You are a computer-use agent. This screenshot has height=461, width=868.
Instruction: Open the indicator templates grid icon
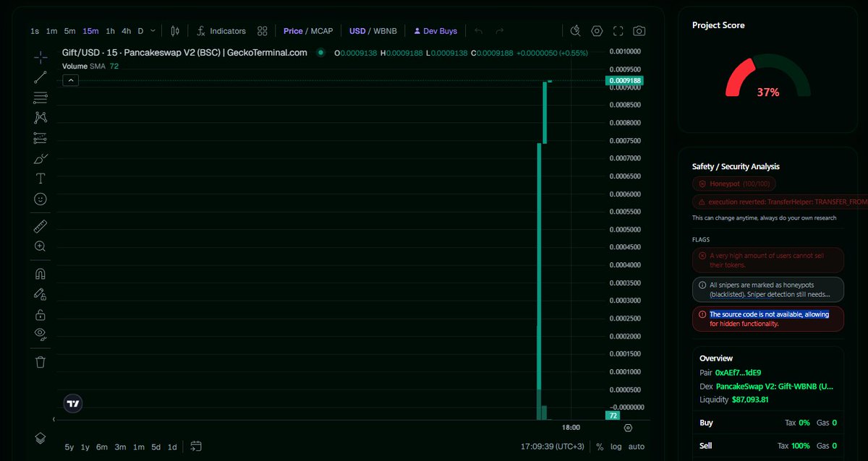(x=263, y=31)
